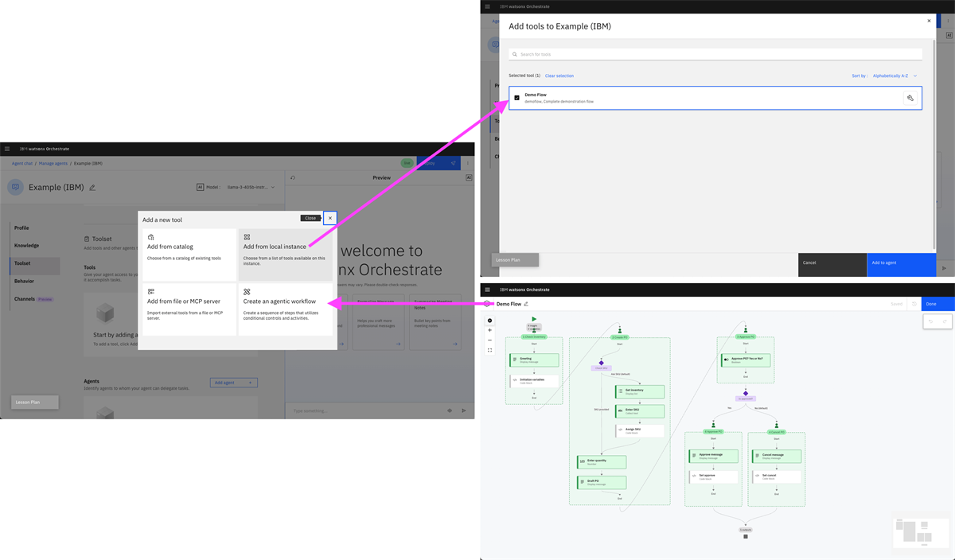This screenshot has width=955, height=560.
Task: Select the Enter quantity number node
Action: point(602,461)
